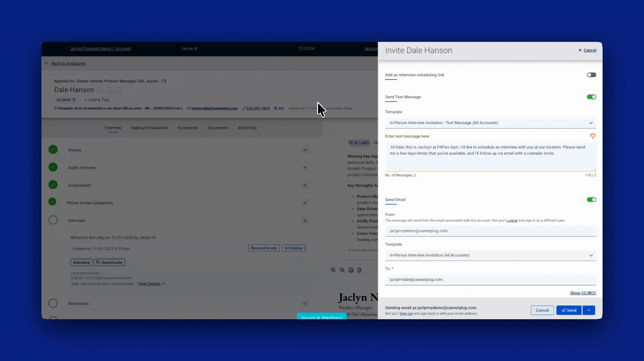This screenshot has width=644, height=361.
Task: Zoom out of the resume preview
Action: click(342, 270)
